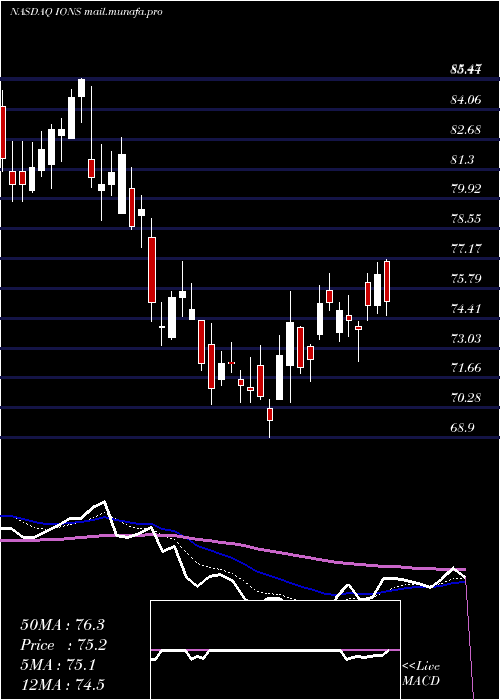Select the 78.55 price axis label
500x700 pixels.
click(466, 219)
